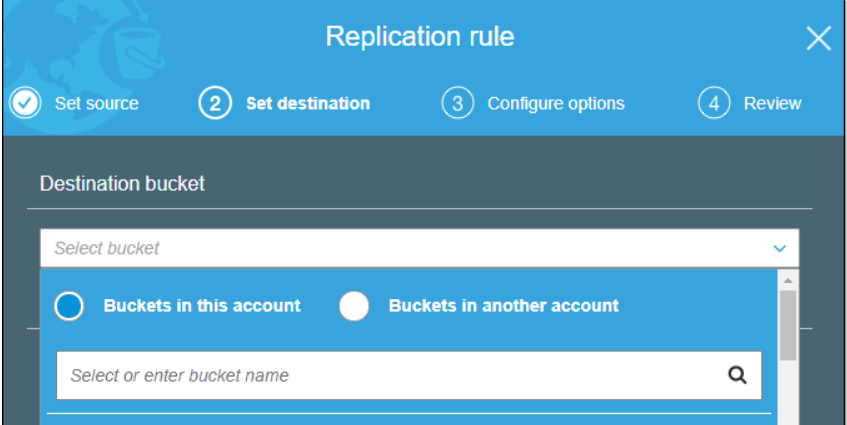
Task: Jump to the Configure options step
Action: (x=555, y=103)
